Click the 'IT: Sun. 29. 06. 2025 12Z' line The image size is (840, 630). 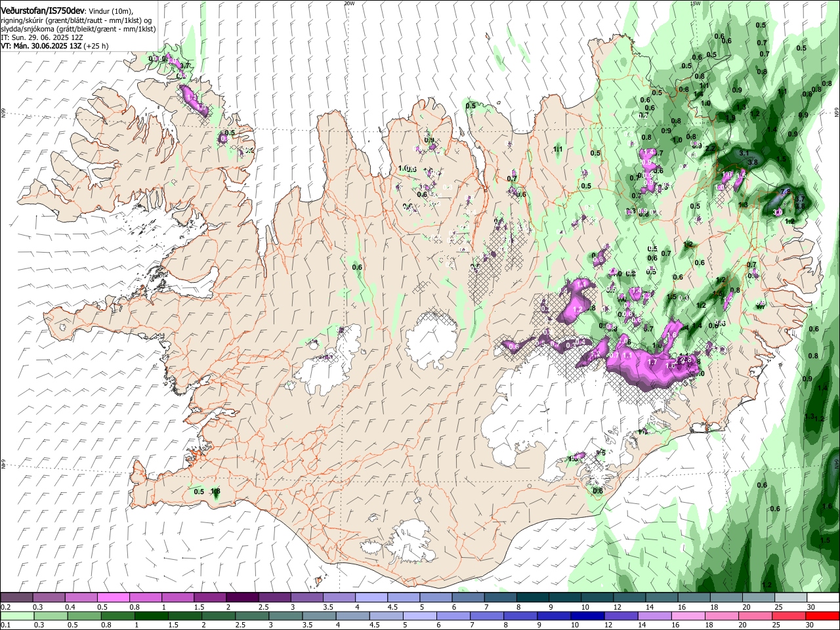point(42,37)
